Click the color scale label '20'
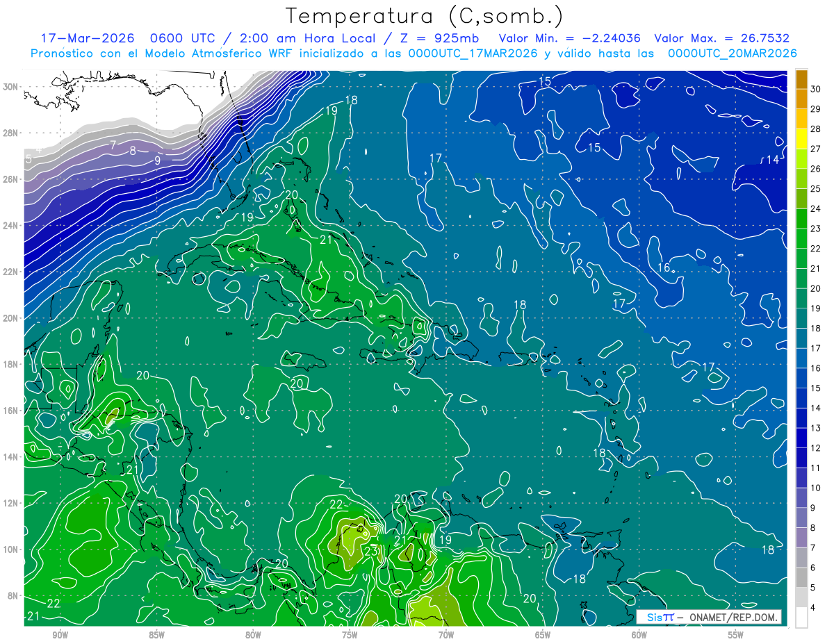 (x=817, y=288)
